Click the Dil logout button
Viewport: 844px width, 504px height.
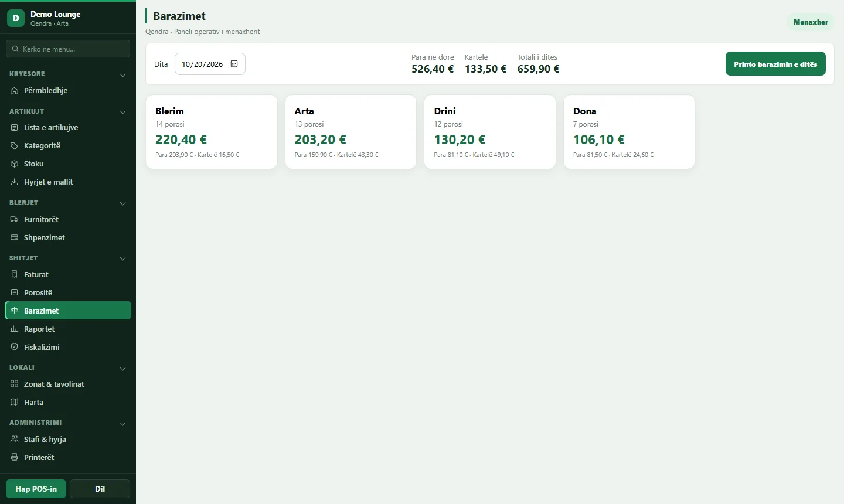click(x=100, y=489)
